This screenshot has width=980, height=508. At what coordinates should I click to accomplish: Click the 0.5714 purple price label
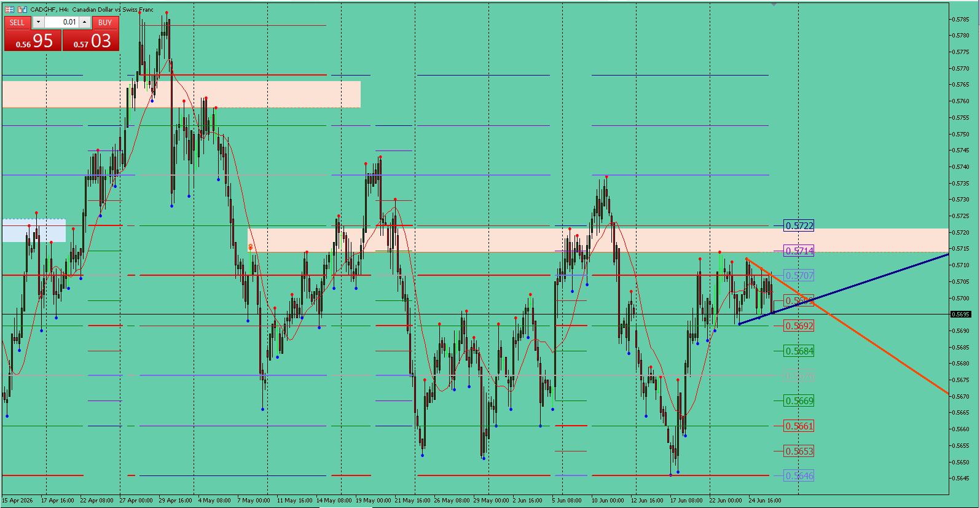(x=799, y=251)
